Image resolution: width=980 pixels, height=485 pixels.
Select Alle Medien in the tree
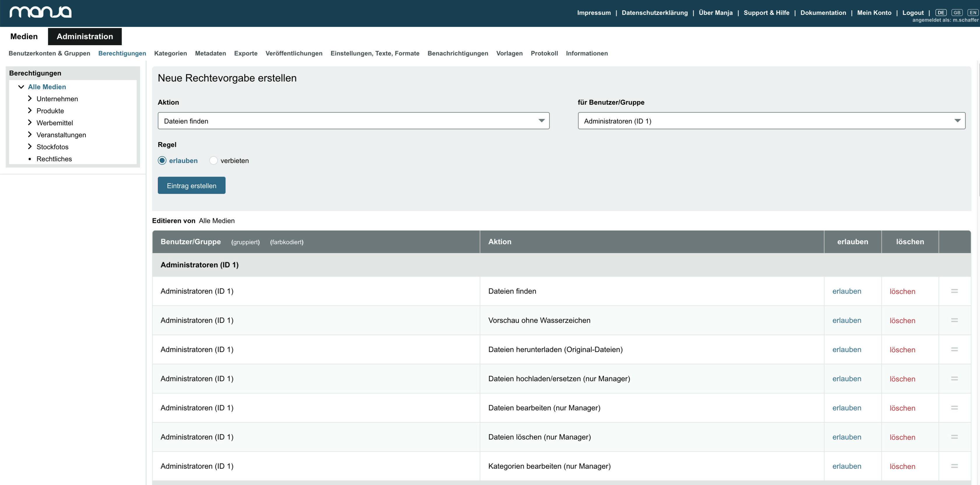[x=47, y=87]
